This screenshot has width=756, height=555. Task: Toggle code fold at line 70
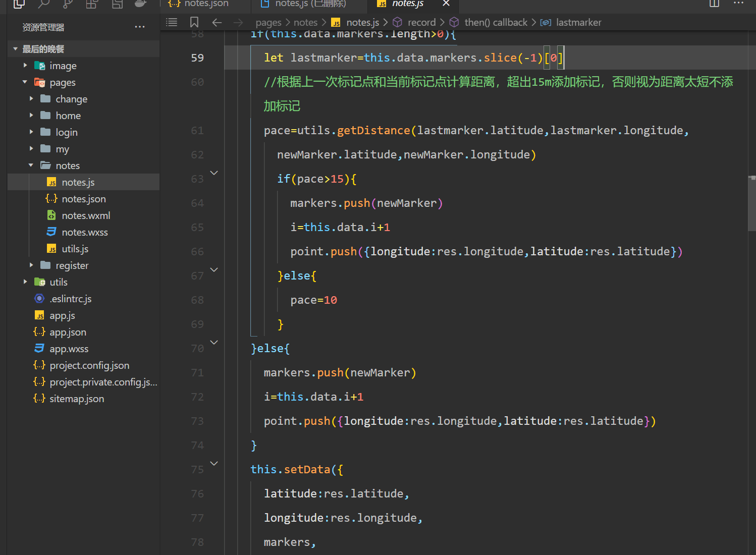point(214,343)
